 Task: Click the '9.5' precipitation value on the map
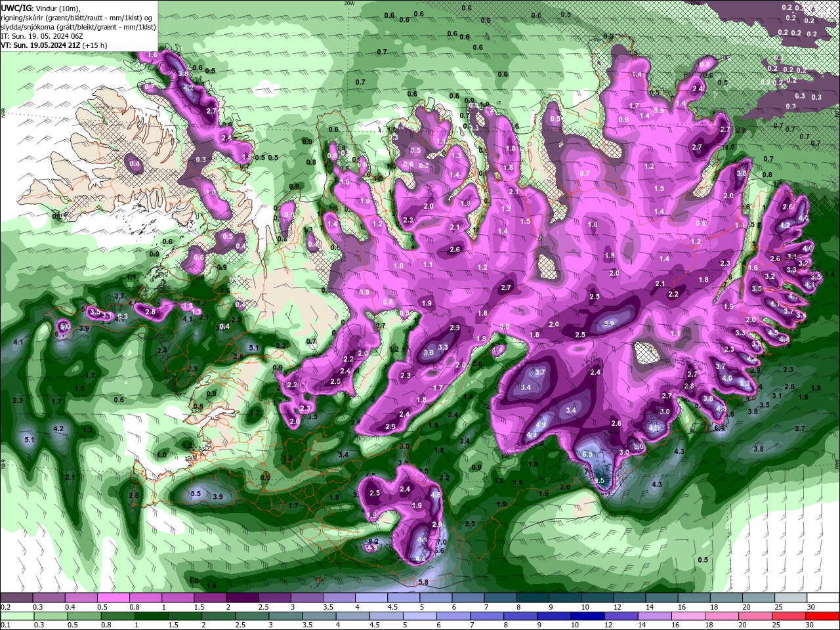pos(599,480)
